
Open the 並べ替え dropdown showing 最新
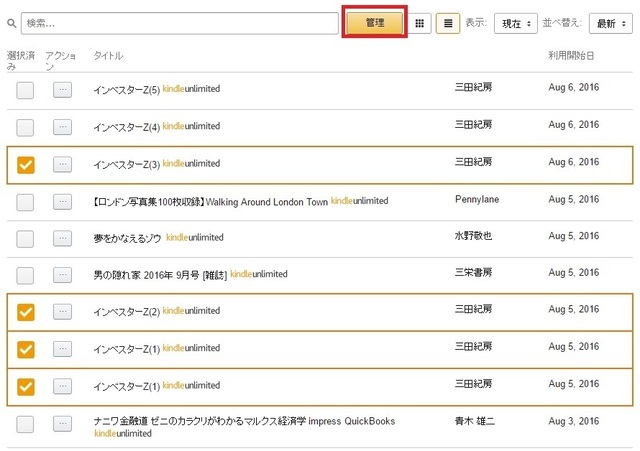click(611, 24)
